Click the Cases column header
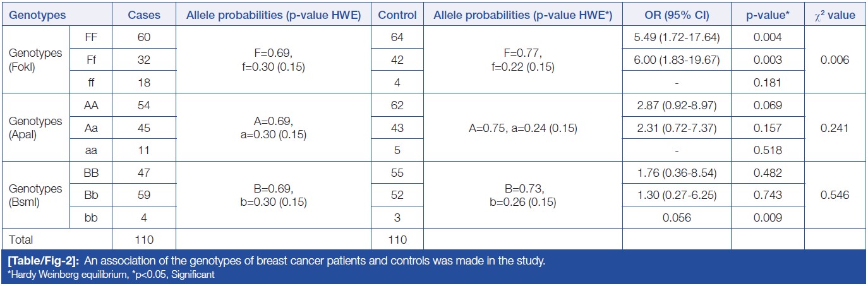Viewport: 868px width, 286px height. click(x=143, y=14)
